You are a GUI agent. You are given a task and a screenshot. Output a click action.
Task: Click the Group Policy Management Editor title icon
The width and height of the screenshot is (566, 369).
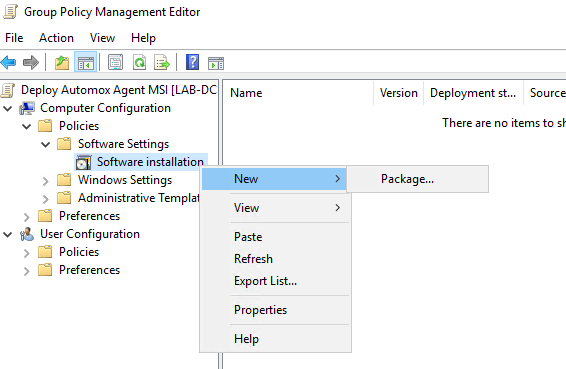(10, 12)
